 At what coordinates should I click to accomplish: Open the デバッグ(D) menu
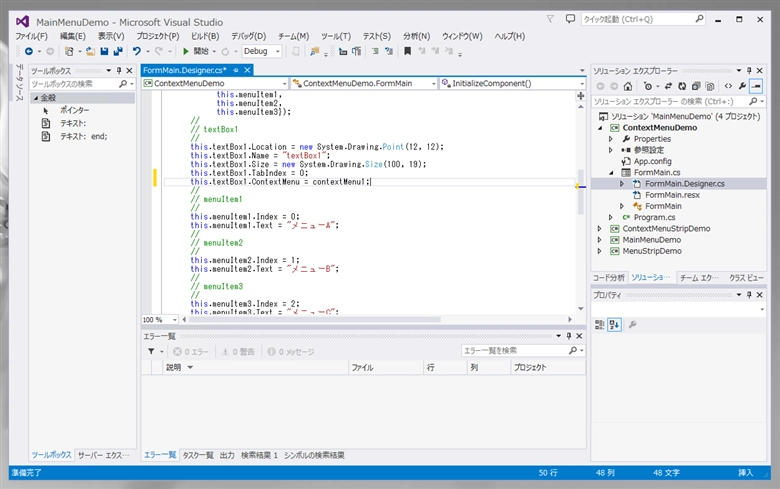click(x=248, y=36)
